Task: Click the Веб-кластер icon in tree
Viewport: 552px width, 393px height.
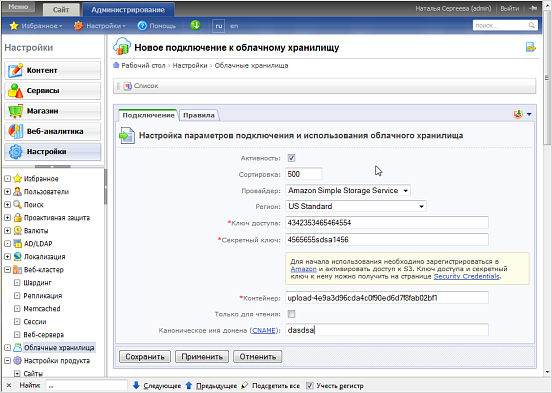Action: (17, 270)
